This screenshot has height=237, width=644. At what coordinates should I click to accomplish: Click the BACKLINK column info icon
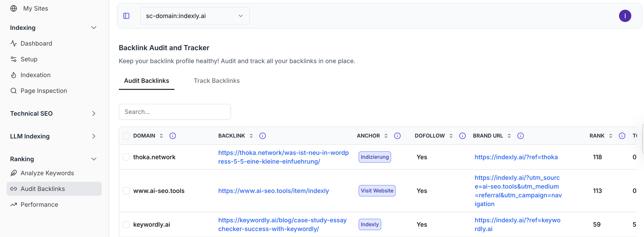click(x=262, y=136)
